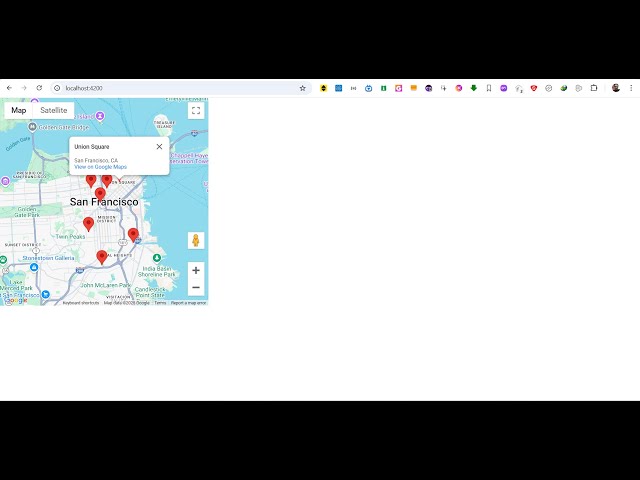The image size is (640, 480).
Task: Switch to the Satellite map view
Action: (x=54, y=110)
